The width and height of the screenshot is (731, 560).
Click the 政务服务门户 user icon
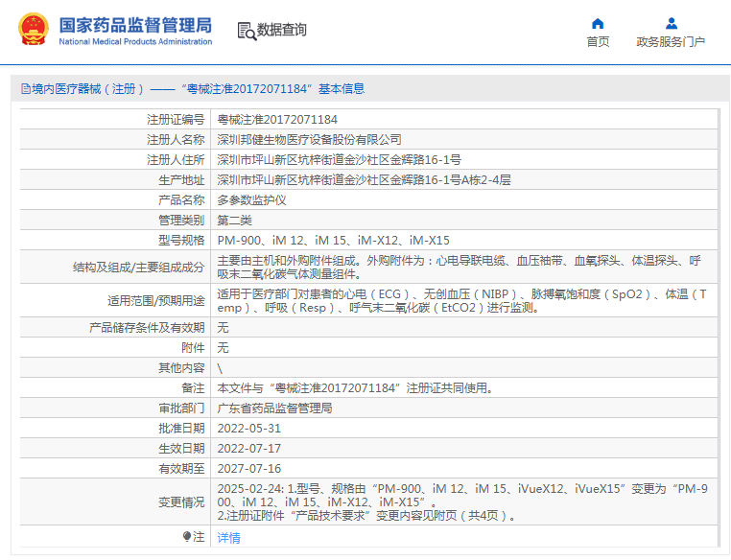[672, 23]
